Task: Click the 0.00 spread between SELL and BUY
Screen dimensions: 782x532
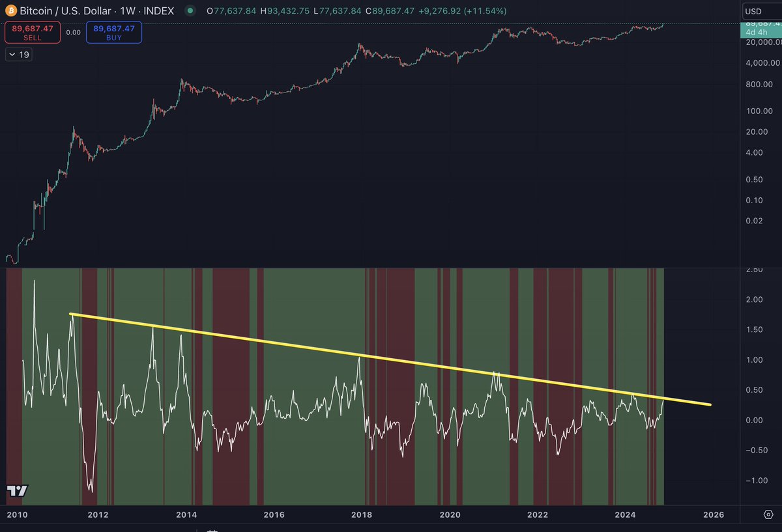Action: tap(74, 32)
